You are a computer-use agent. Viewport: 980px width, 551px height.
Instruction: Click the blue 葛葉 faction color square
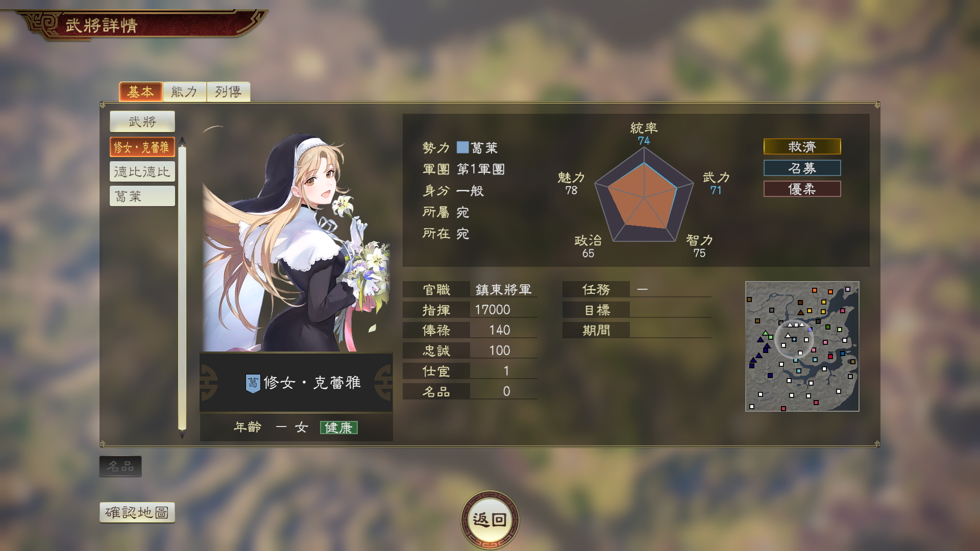pyautogui.click(x=462, y=147)
